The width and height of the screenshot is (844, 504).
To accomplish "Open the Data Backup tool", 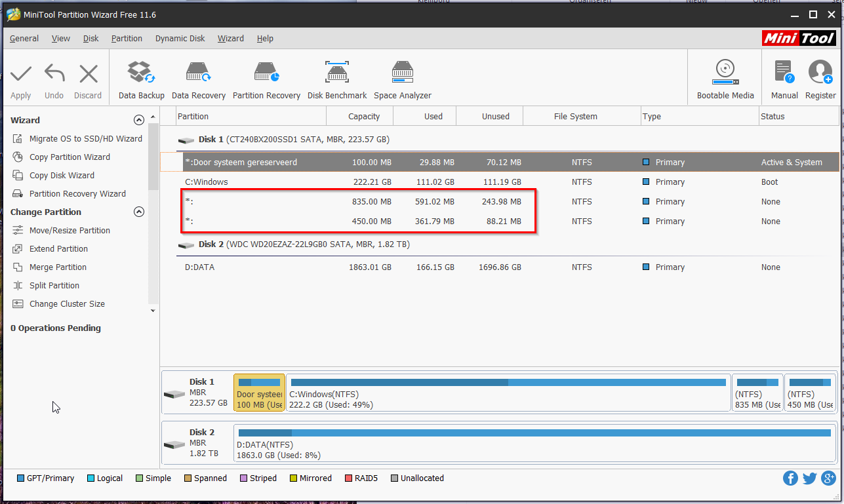I will pos(142,80).
